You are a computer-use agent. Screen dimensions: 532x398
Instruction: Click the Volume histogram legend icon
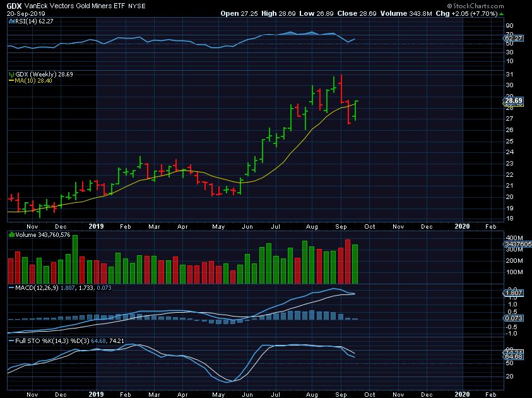pos(11,234)
